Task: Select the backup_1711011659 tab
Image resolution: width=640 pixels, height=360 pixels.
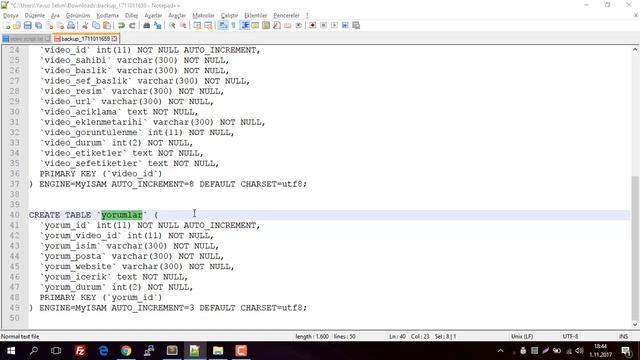Action: [85, 39]
